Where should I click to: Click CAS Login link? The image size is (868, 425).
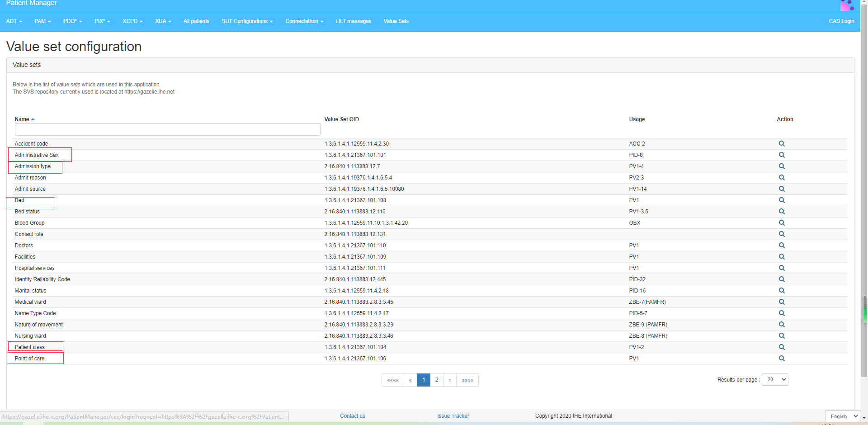click(x=841, y=21)
